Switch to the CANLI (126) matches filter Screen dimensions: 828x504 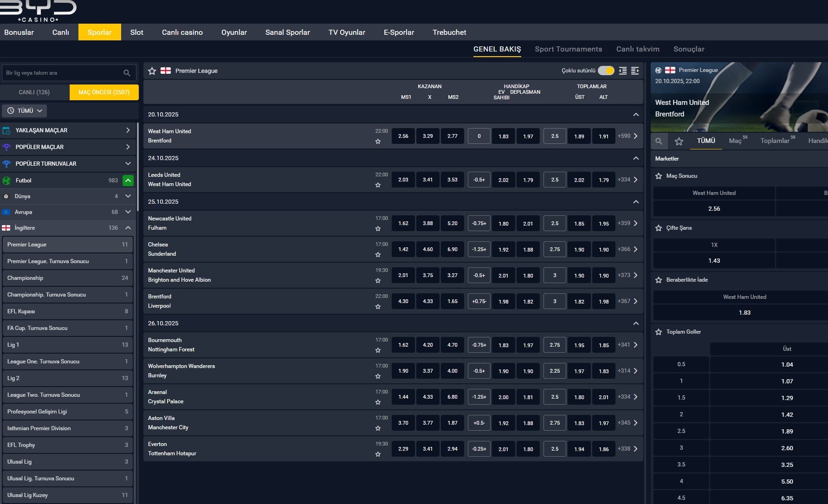34,92
